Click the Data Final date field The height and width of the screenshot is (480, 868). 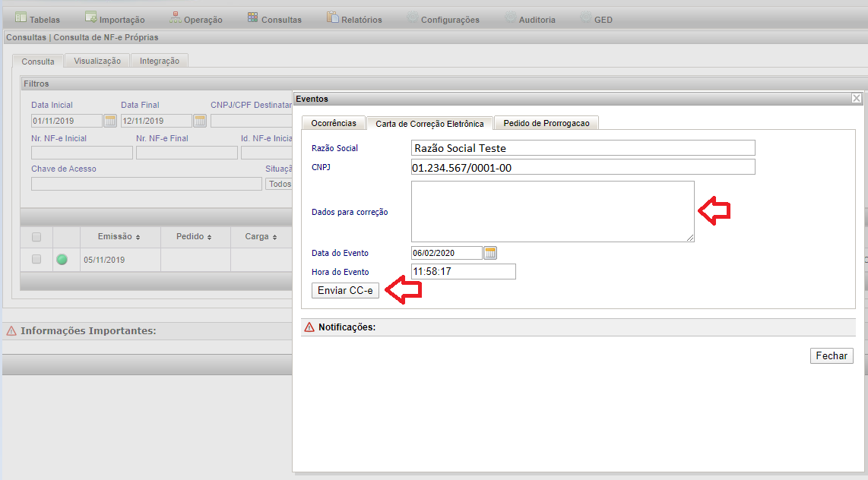tap(157, 121)
